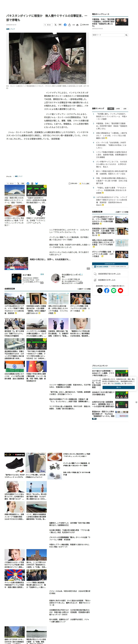
Task: Click the lower 記事を保存 bookmark below the article
Action: point(73,184)
